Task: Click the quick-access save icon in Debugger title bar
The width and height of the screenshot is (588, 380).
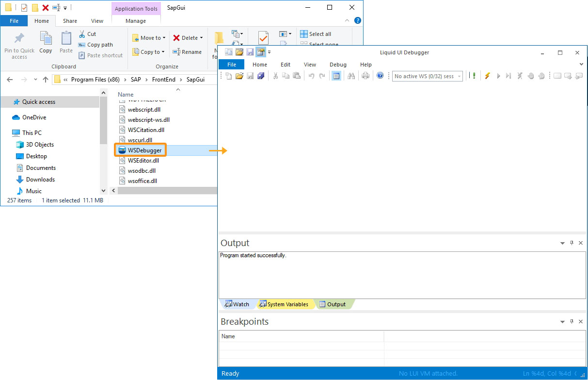Action: point(250,52)
